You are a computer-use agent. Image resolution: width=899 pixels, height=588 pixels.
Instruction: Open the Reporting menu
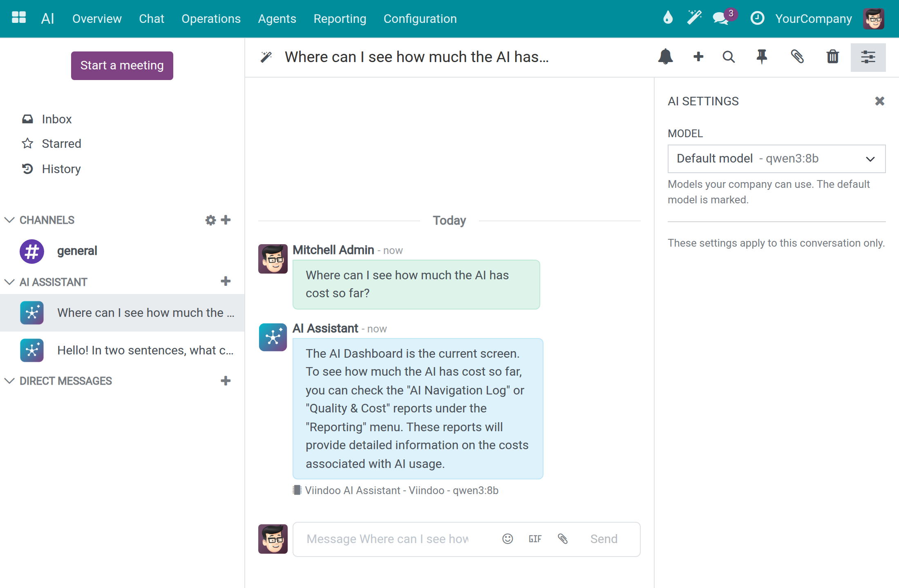(340, 19)
